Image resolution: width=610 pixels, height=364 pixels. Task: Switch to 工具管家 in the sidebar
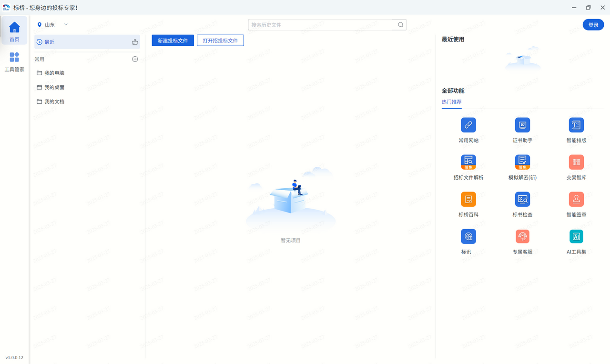pyautogui.click(x=14, y=62)
